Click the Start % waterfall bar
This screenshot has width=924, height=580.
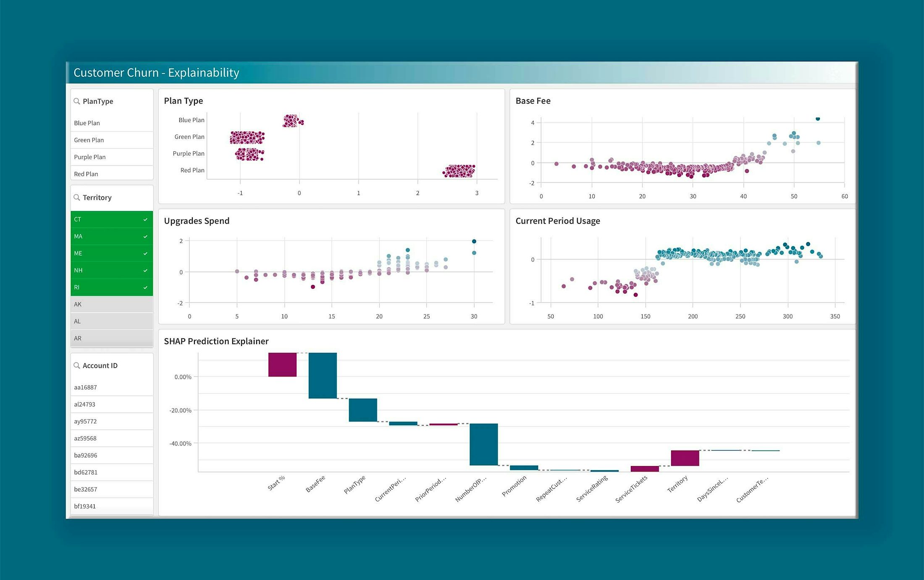click(x=282, y=364)
